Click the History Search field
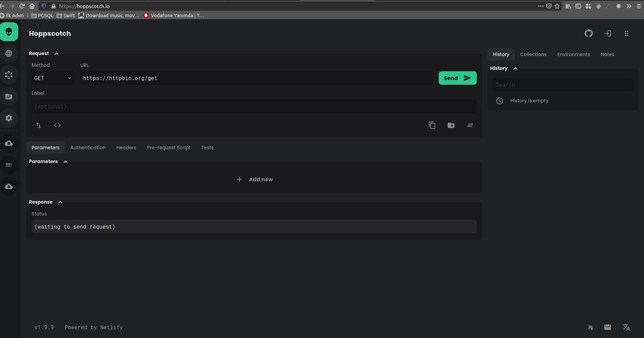644x338 pixels. click(563, 85)
